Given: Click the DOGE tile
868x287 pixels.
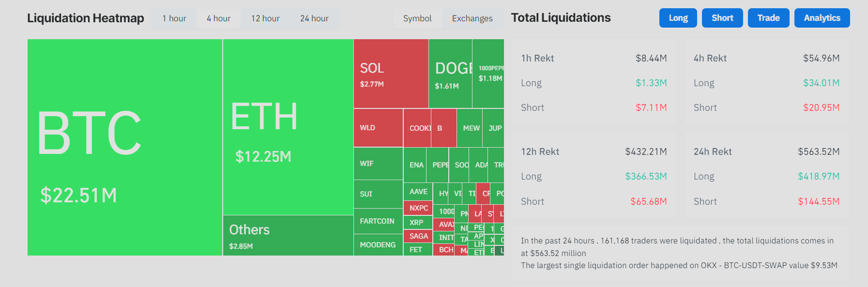Looking at the screenshot, I should [450, 73].
